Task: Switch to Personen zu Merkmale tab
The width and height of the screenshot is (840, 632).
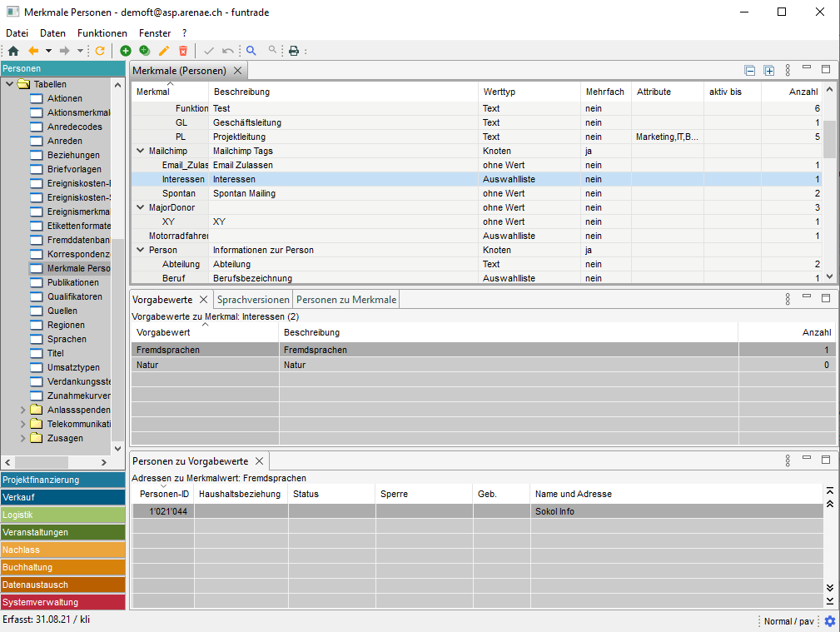Action: point(346,300)
